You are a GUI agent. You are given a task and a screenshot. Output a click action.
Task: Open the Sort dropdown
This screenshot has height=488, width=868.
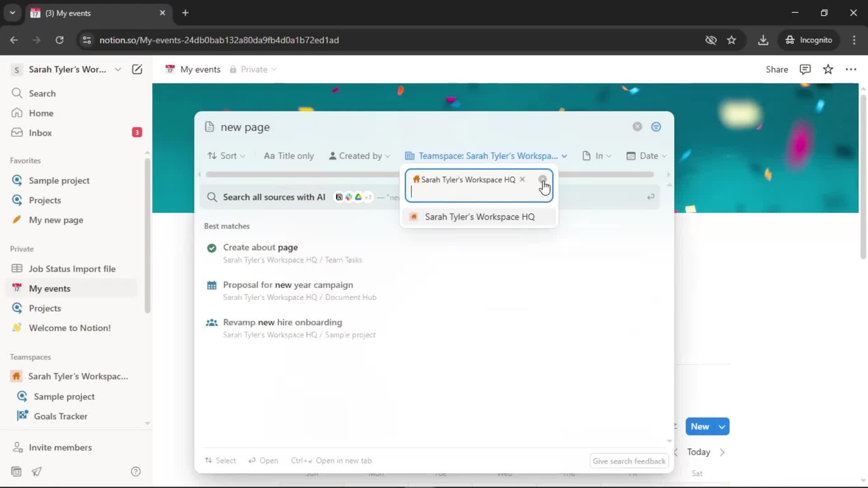[226, 156]
